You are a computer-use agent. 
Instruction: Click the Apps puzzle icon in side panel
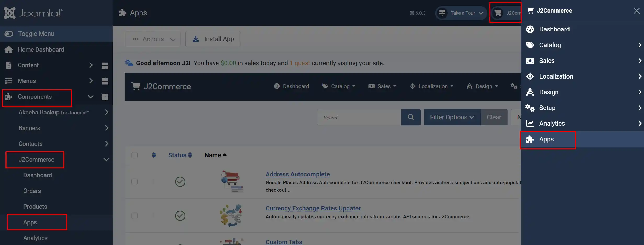tap(530, 139)
